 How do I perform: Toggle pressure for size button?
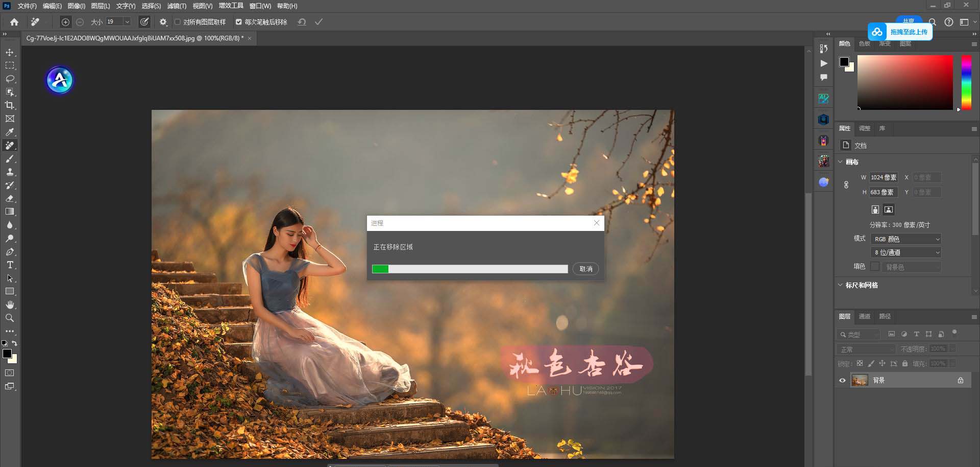coord(144,22)
